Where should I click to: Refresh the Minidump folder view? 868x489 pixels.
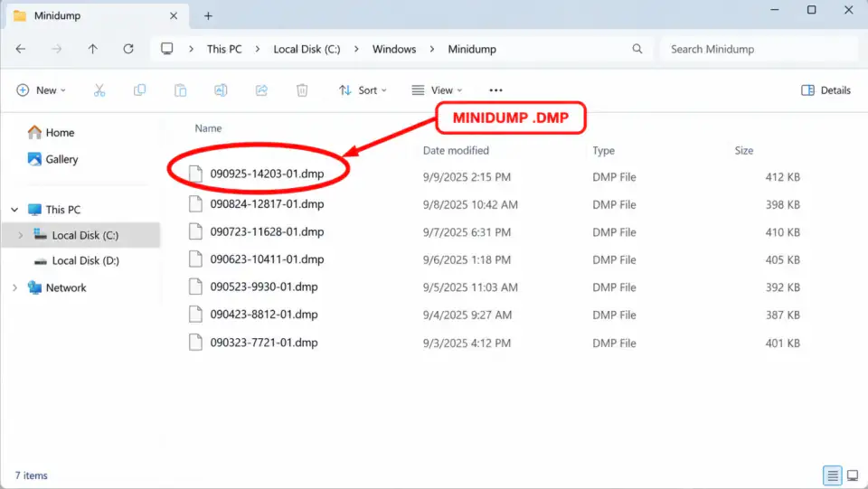pos(128,49)
